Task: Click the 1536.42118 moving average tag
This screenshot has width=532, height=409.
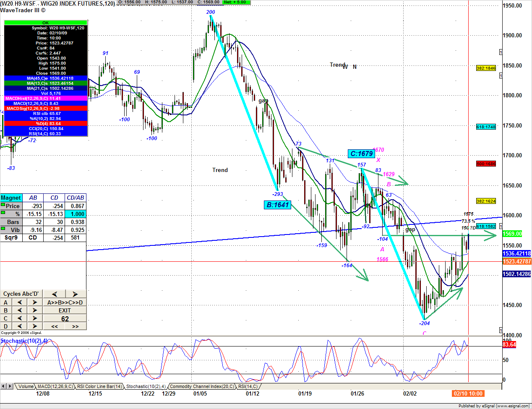Action: [x=517, y=253]
